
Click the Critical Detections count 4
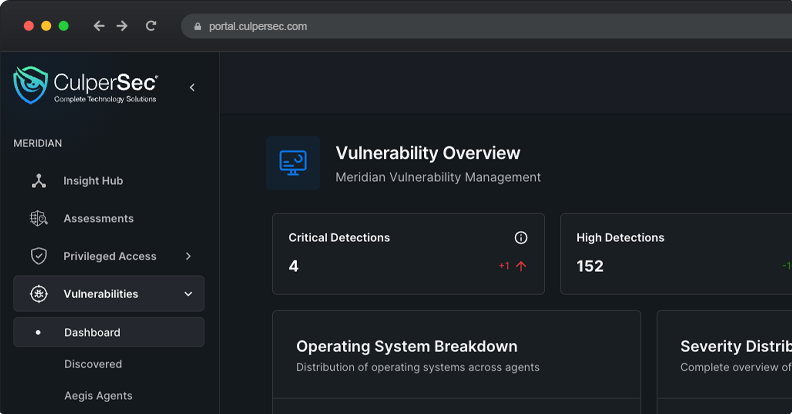click(293, 266)
